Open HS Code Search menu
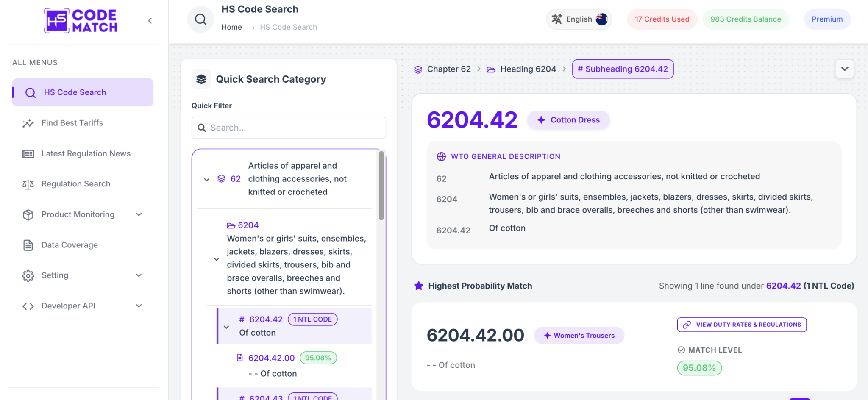The height and width of the screenshot is (400, 868). click(83, 92)
